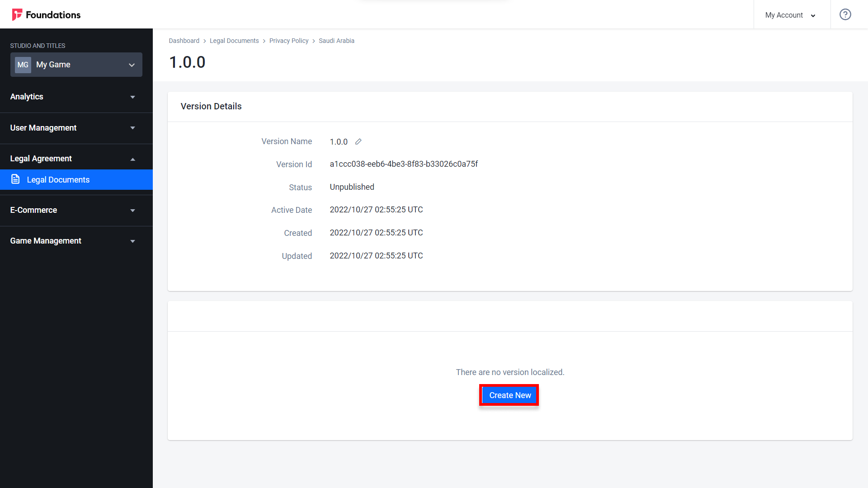
Task: Select the Legal Documents menu item
Action: coord(76,179)
